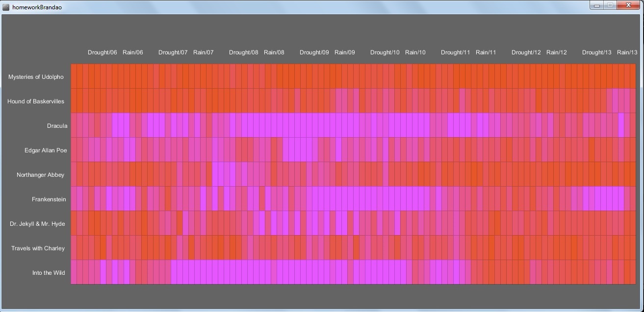Image resolution: width=644 pixels, height=312 pixels.
Task: Click the Dracula row label
Action: (x=57, y=126)
